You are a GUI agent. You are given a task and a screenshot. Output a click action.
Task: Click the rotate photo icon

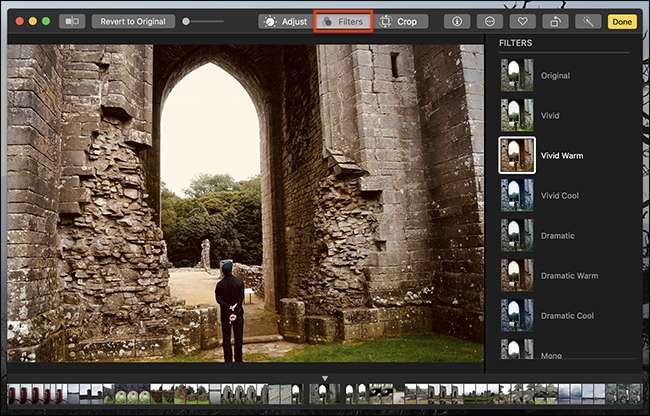(x=555, y=21)
